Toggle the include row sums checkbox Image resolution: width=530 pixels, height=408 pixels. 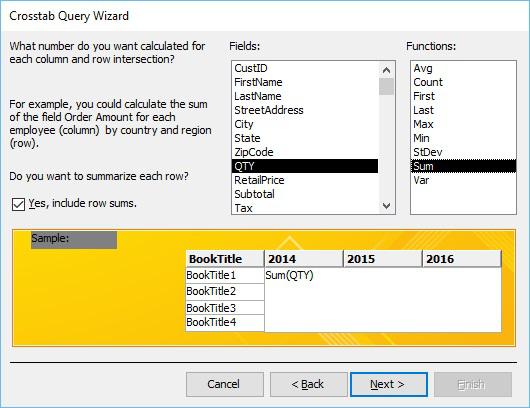(x=18, y=204)
